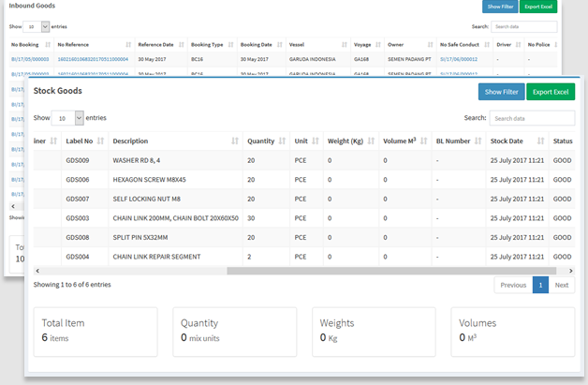
Task: Click quantity 30 cell in GDS003 row
Action: point(266,218)
